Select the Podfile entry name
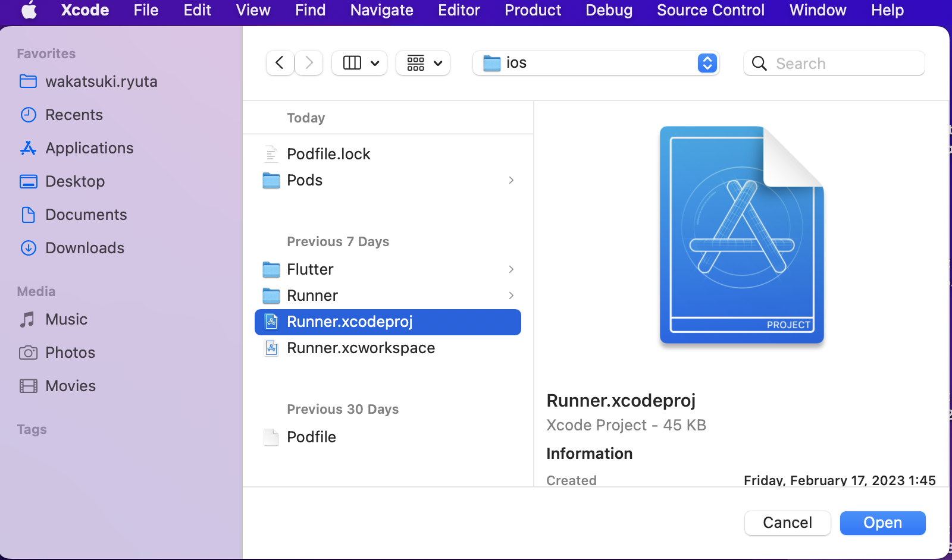The height and width of the screenshot is (560, 952). [311, 437]
